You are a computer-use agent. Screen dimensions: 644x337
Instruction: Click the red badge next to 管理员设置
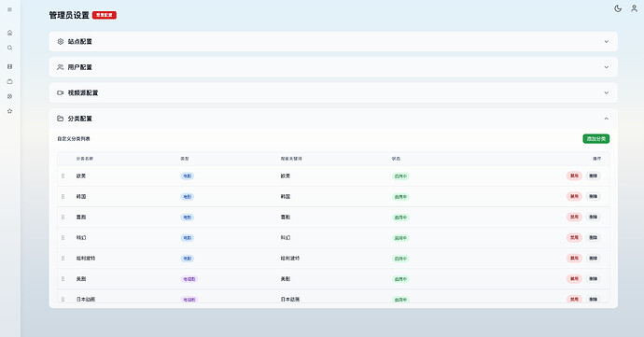click(105, 15)
